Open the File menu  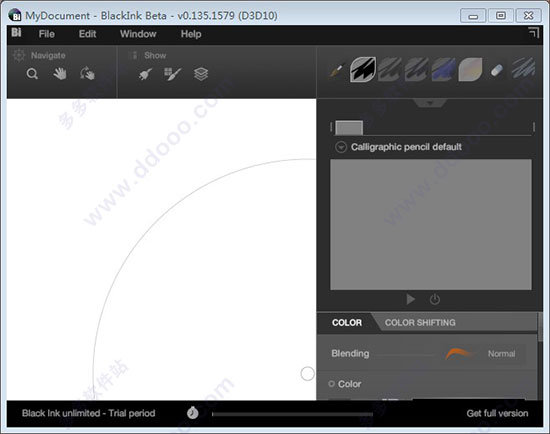[x=47, y=34]
